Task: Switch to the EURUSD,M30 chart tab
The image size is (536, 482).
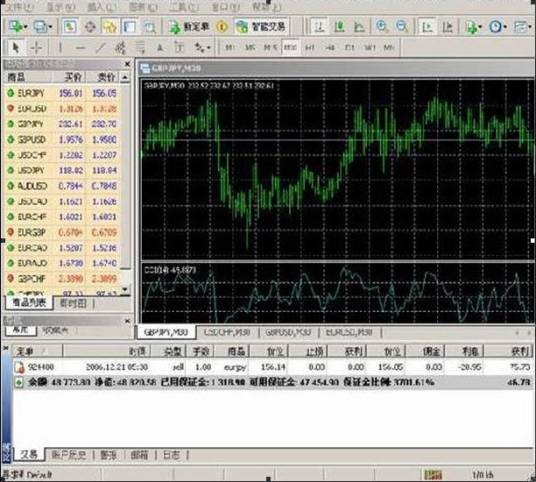Action: [349, 332]
